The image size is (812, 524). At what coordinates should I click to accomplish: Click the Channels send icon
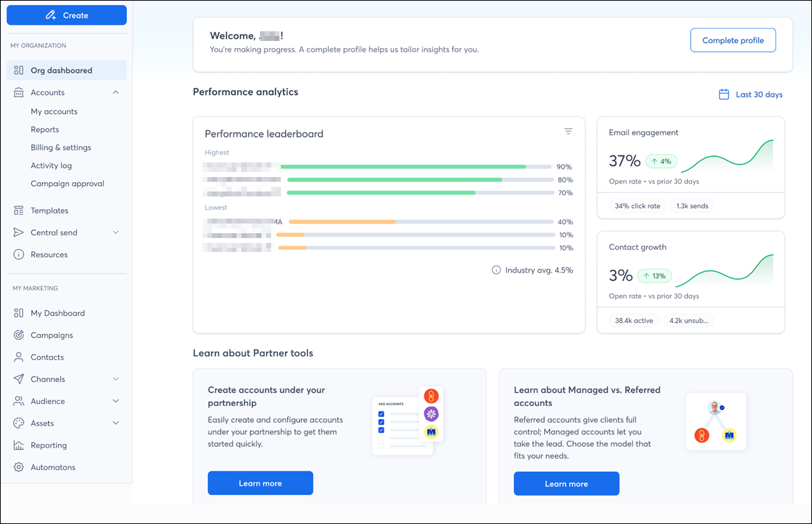[19, 379]
